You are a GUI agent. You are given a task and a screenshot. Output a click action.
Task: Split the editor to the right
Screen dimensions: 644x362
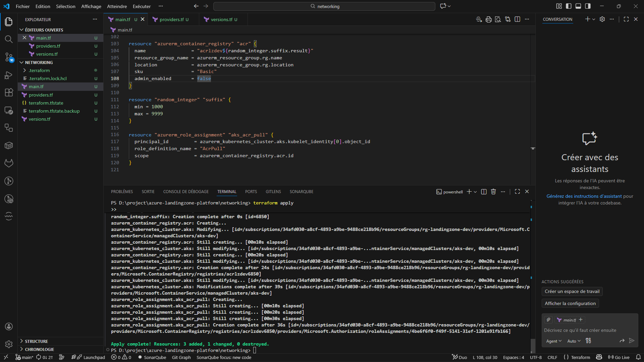point(517,19)
